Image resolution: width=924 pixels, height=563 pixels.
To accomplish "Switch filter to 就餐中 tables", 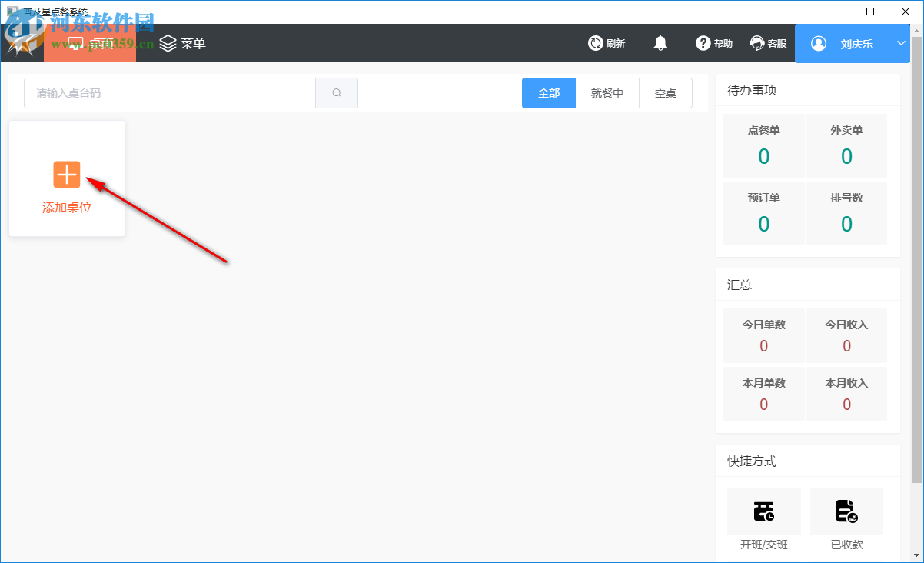I will (607, 92).
